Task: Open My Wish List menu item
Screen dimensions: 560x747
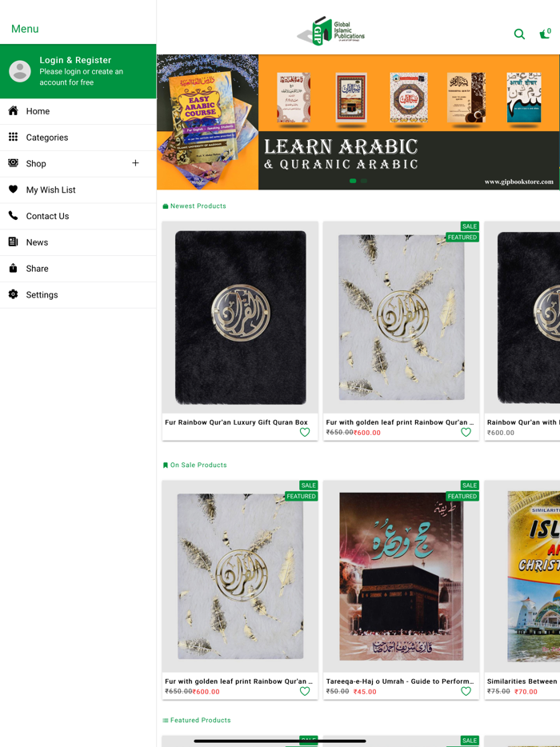Action: pos(78,190)
